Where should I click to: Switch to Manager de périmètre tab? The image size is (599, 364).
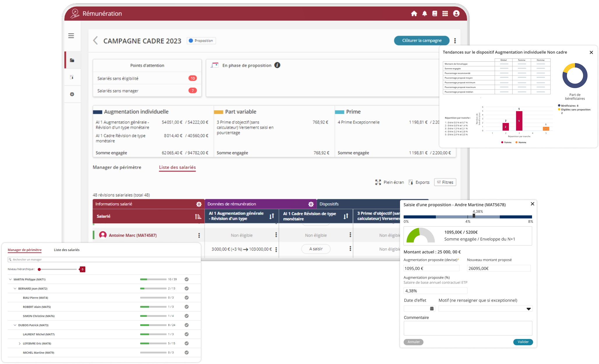point(117,167)
